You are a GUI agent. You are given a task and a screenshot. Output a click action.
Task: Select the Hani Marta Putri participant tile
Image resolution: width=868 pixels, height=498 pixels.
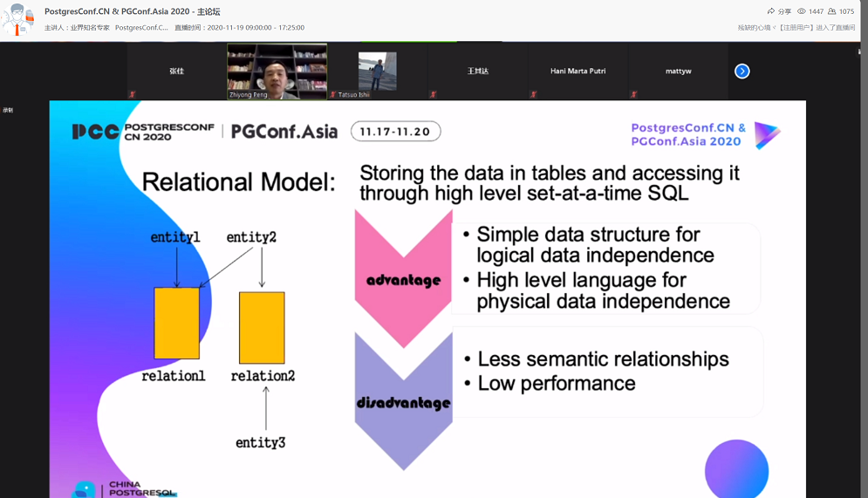coord(578,72)
